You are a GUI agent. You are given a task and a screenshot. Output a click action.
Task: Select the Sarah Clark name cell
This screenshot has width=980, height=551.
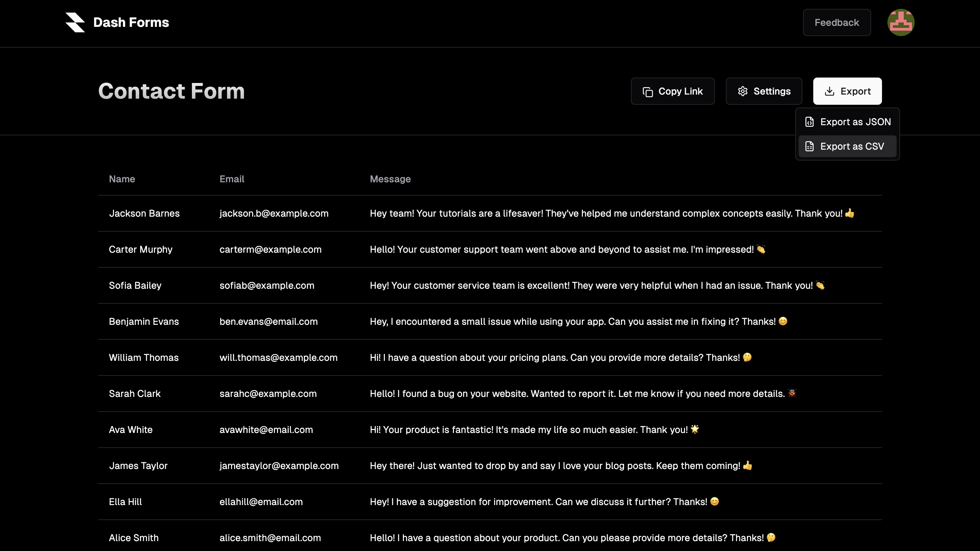(x=135, y=394)
